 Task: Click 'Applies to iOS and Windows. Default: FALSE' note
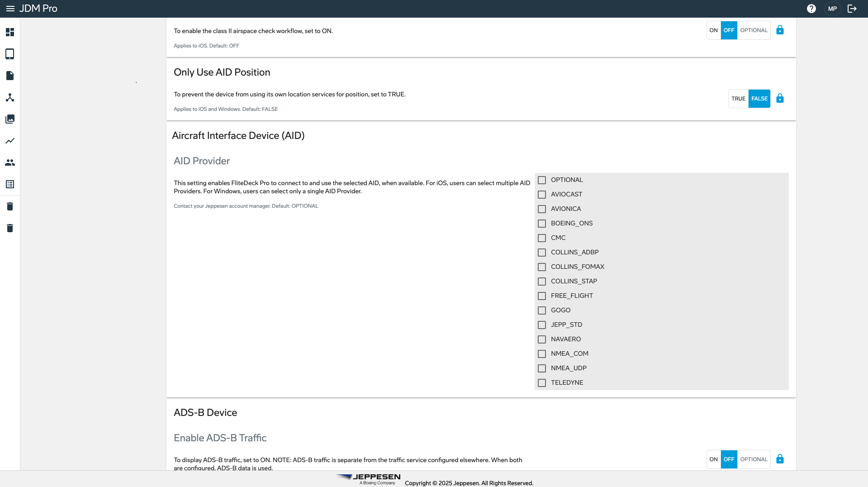click(x=226, y=109)
